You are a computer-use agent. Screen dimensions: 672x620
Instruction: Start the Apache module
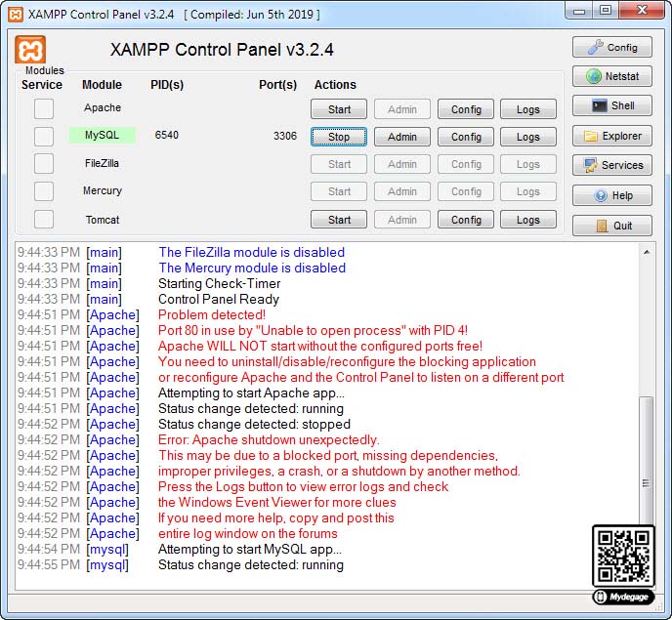coord(339,109)
